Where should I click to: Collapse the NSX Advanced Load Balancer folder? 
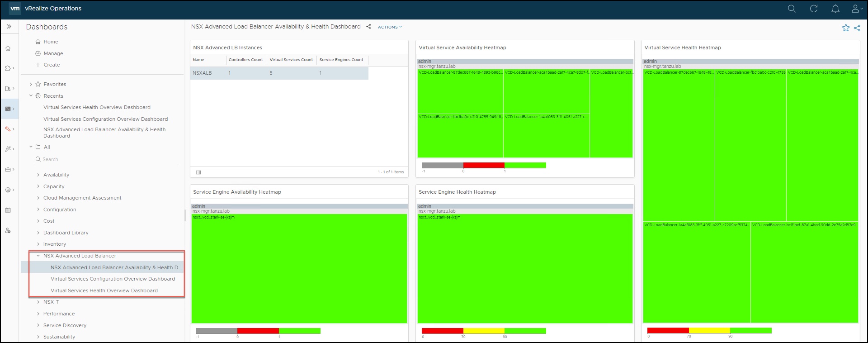[x=38, y=256]
